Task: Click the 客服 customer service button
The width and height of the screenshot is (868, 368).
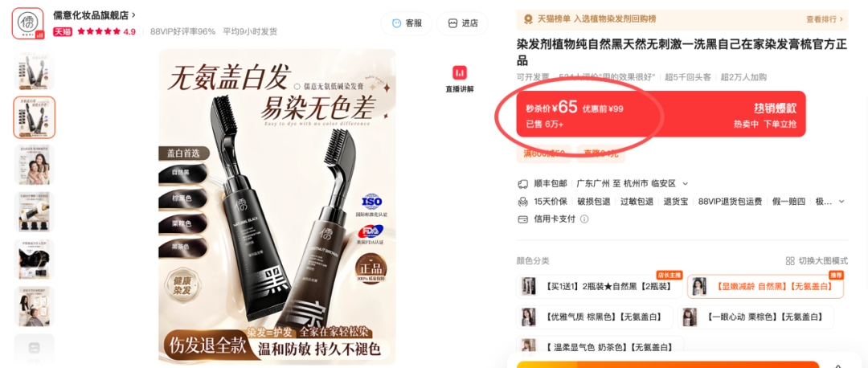Action: tap(407, 23)
